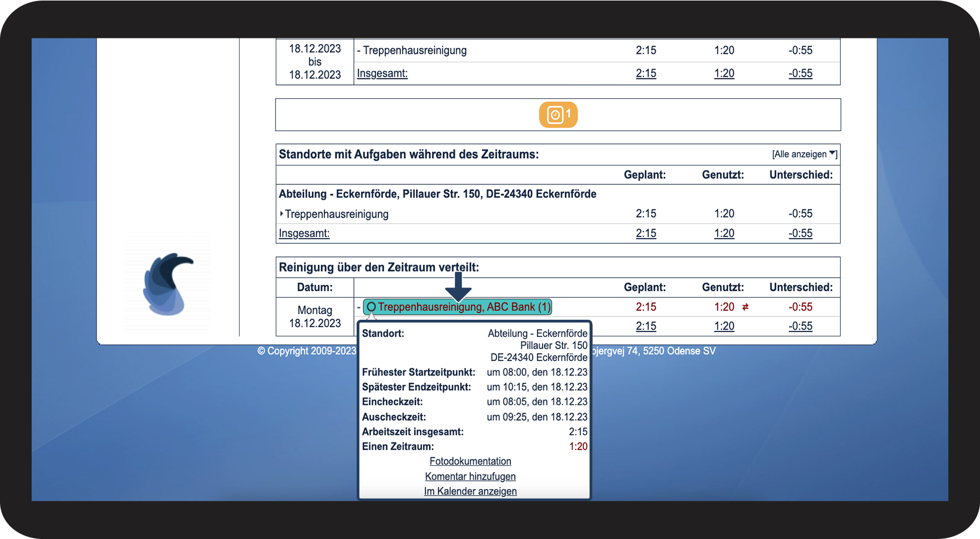Click underlined Geplant 2:15 in Standorte Insgesamt row
The image size is (980, 539).
[646, 234]
